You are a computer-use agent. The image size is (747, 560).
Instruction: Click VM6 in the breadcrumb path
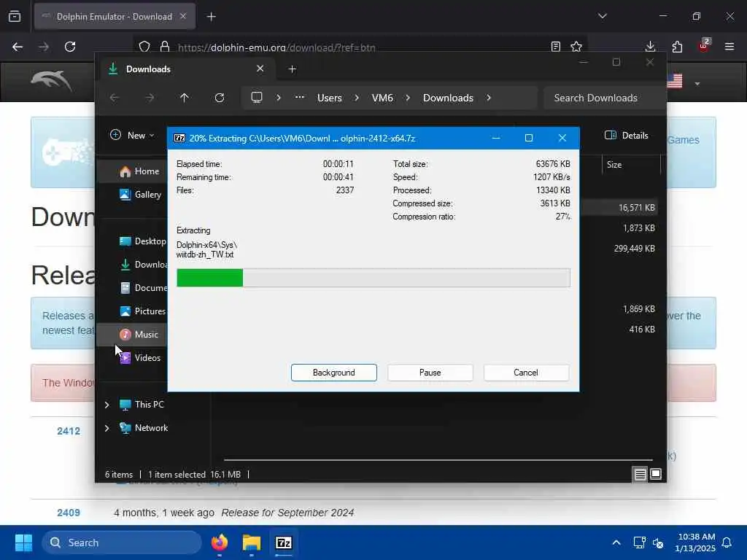pos(382,98)
